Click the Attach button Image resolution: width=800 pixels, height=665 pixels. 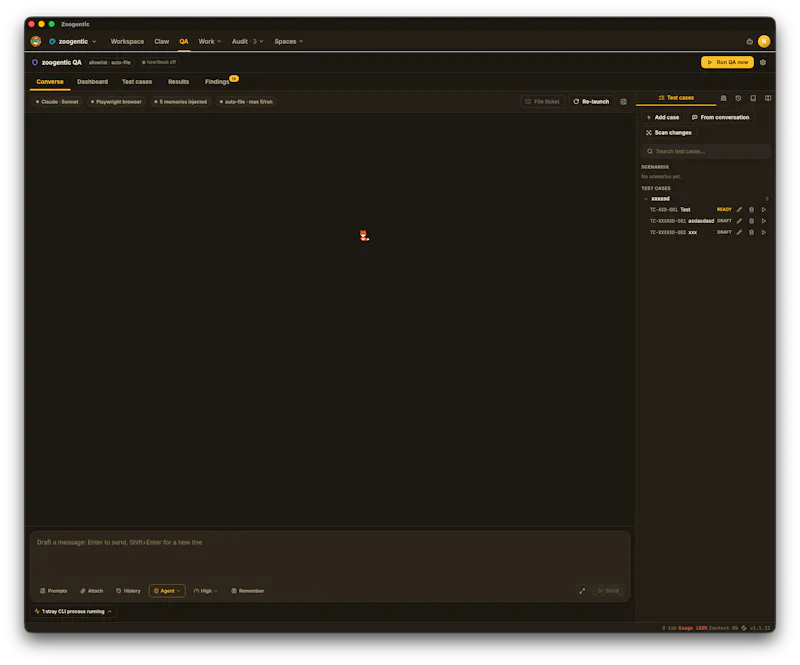point(92,591)
